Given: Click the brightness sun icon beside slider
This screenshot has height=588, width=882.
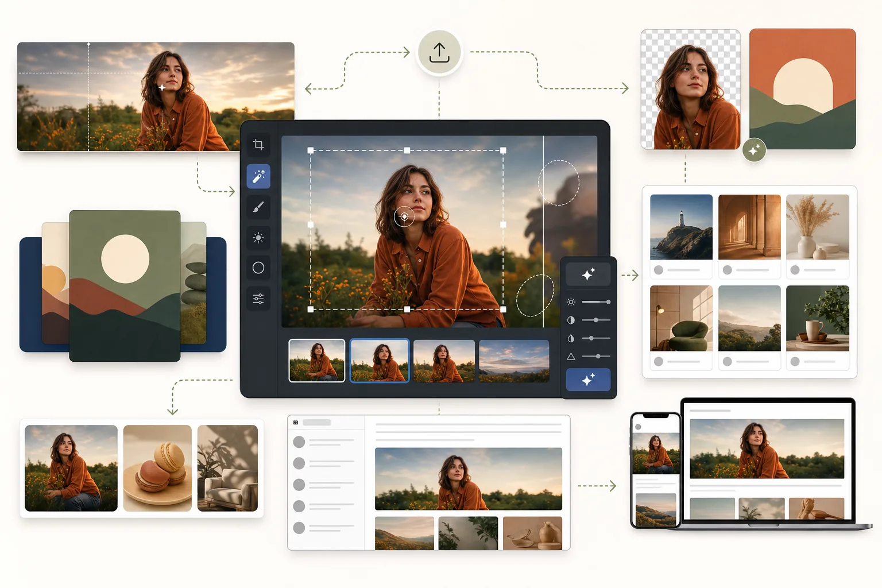Looking at the screenshot, I should coord(571,302).
